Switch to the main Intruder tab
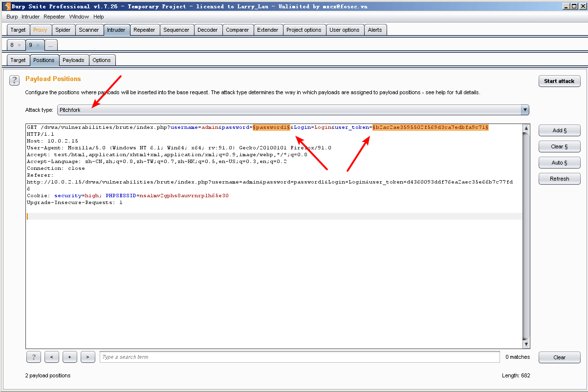Viewport: 588px width, 392px height. tap(116, 30)
